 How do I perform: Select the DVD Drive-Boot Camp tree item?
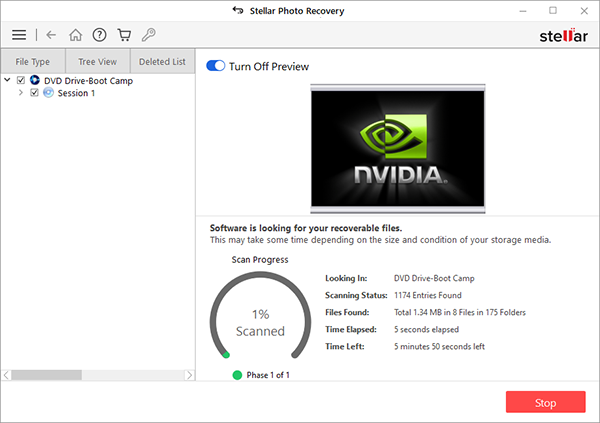[88, 81]
